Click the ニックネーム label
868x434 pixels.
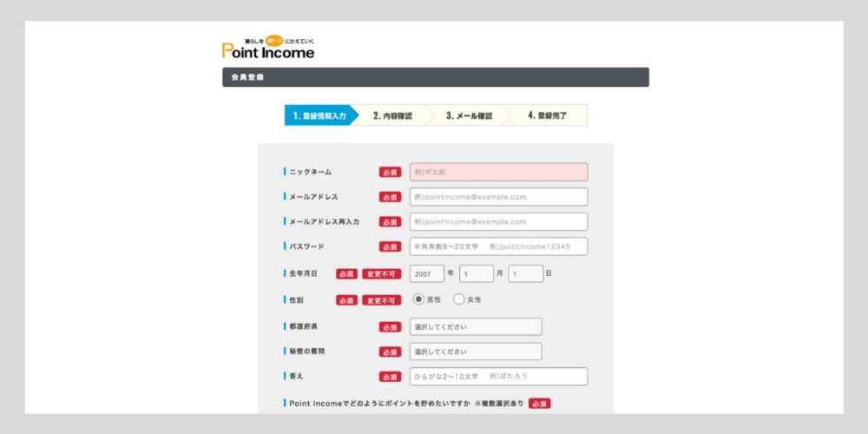click(x=310, y=172)
